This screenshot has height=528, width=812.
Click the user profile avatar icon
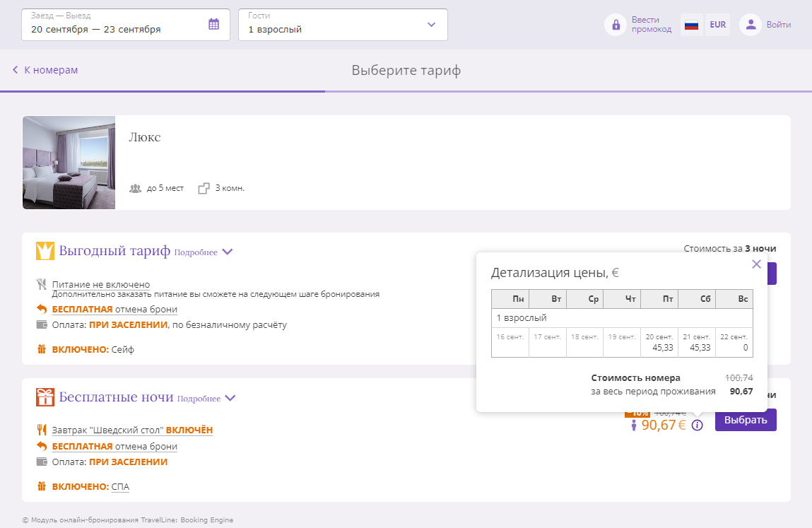tap(751, 24)
